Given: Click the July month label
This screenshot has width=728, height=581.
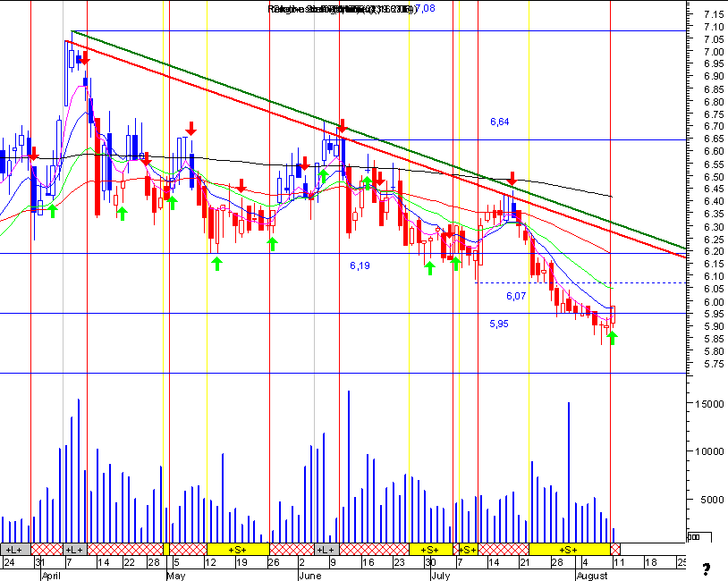Looking at the screenshot, I should [x=440, y=576].
